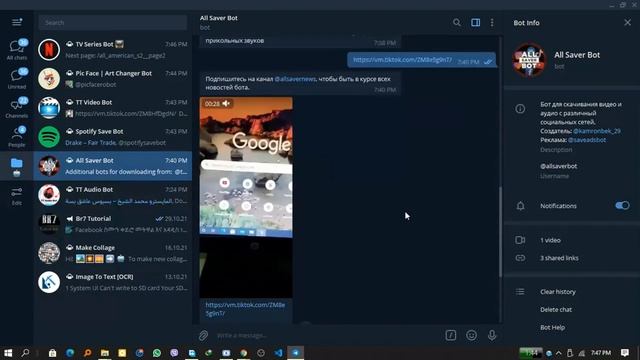Click the @allsaverbot username
The image size is (640, 360).
click(558, 166)
